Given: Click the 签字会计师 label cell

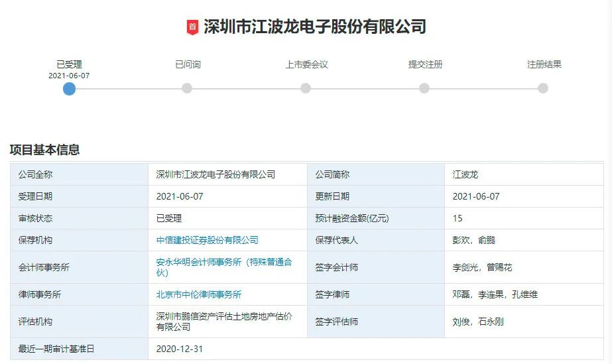Looking at the screenshot, I should [x=376, y=267].
